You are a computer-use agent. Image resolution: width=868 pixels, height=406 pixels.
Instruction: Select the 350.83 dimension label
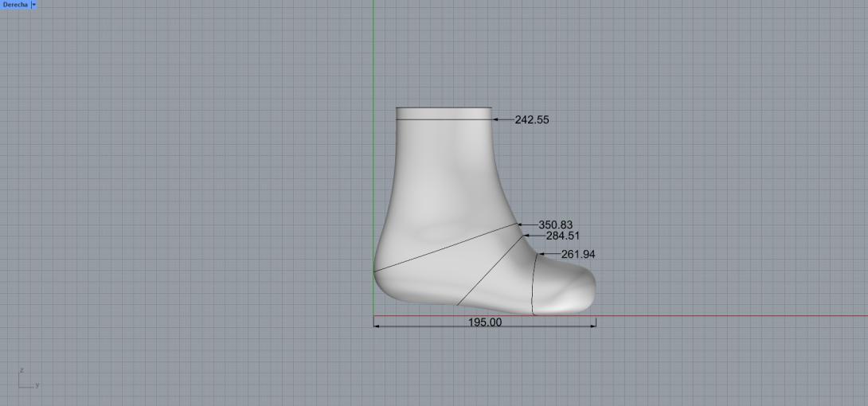(555, 225)
